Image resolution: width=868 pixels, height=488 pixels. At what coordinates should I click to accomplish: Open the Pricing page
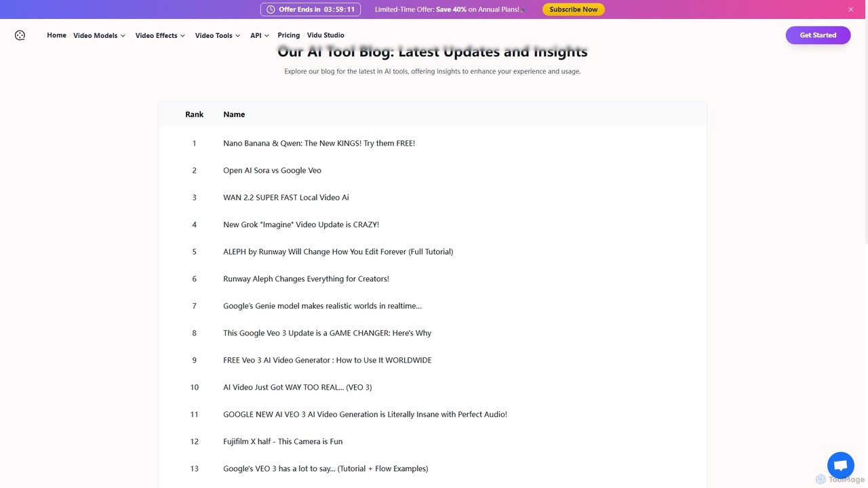click(x=288, y=35)
